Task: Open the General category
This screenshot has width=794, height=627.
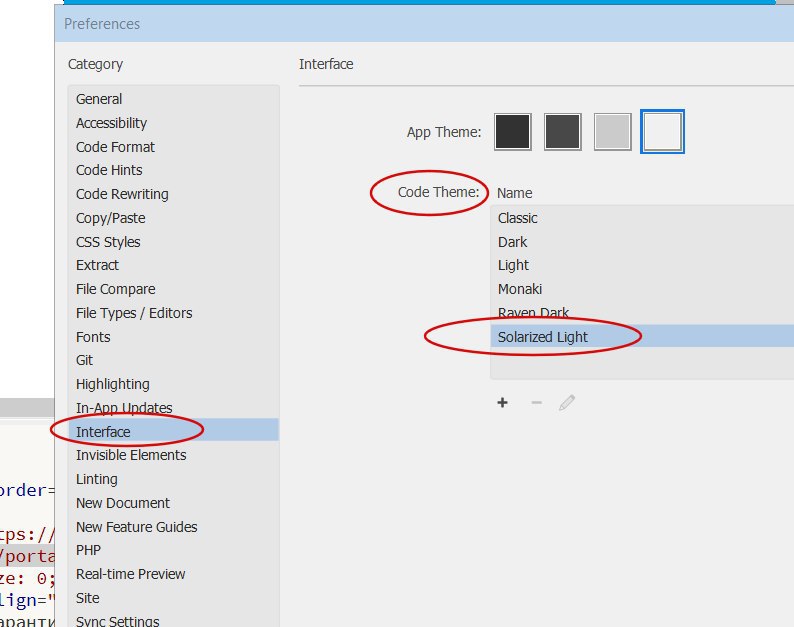Action: pos(99,99)
